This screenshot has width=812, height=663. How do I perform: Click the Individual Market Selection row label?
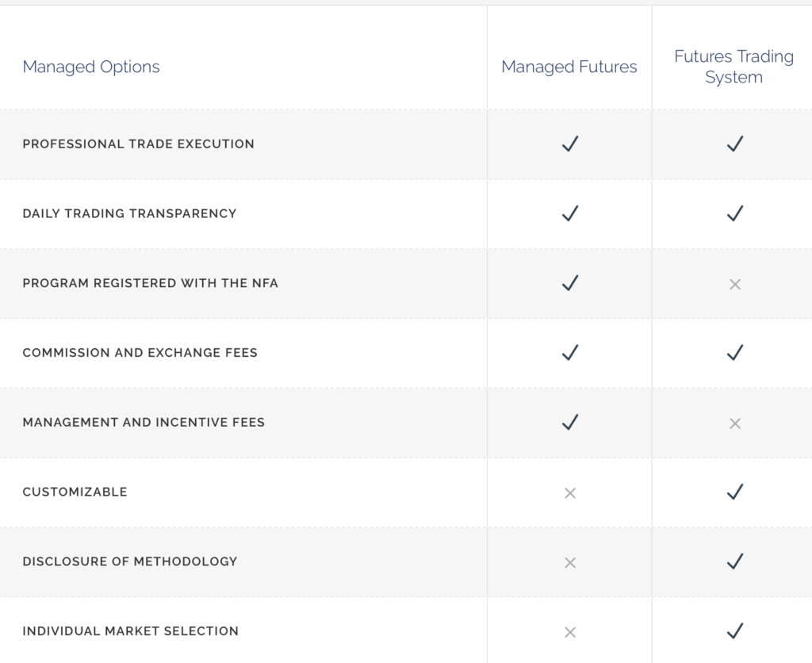(x=131, y=631)
